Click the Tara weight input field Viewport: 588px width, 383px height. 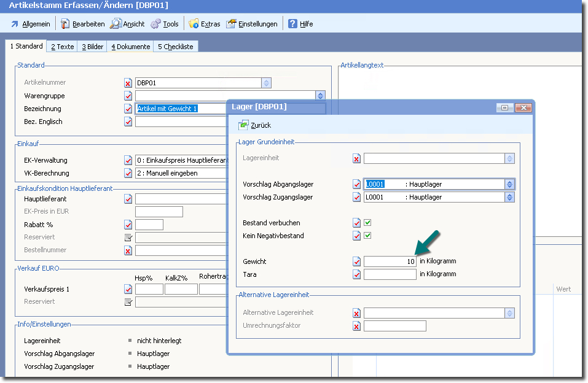pyautogui.click(x=390, y=274)
